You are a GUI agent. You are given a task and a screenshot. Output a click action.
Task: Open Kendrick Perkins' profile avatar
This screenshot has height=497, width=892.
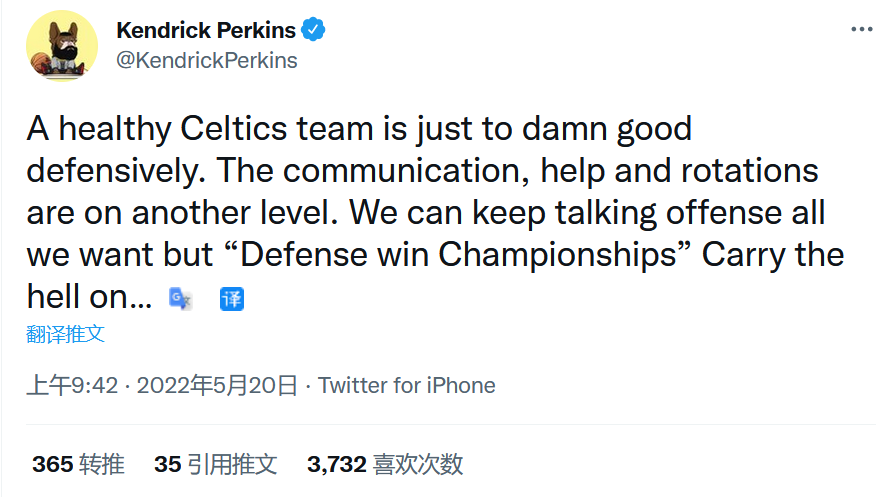pos(61,45)
